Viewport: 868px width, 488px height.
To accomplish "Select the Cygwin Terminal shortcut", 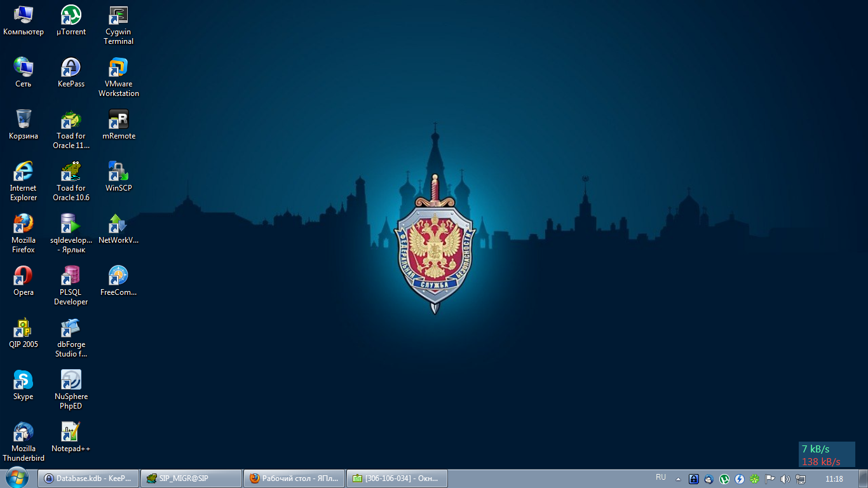I will click(x=119, y=25).
